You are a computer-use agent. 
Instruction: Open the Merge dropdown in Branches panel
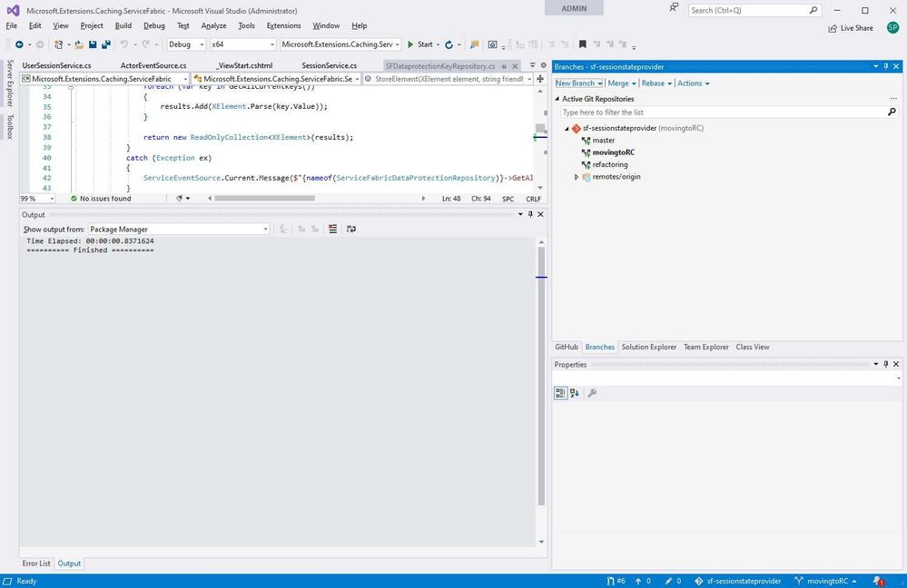[622, 83]
